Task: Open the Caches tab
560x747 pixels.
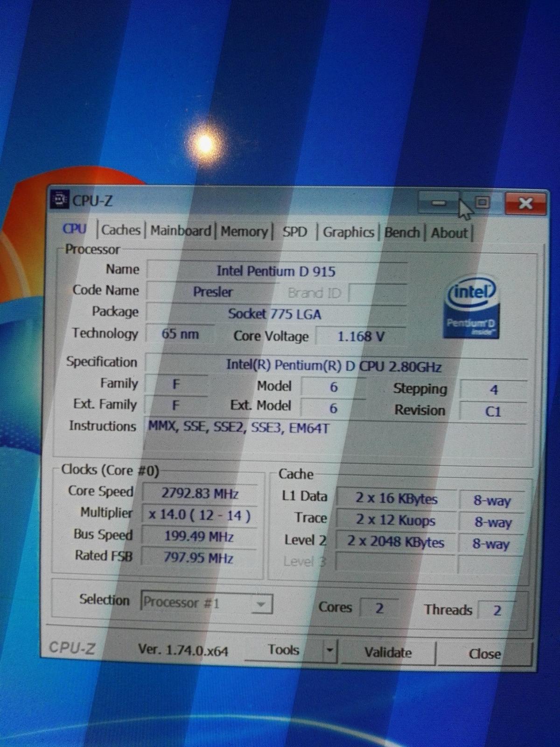Action: tap(121, 230)
